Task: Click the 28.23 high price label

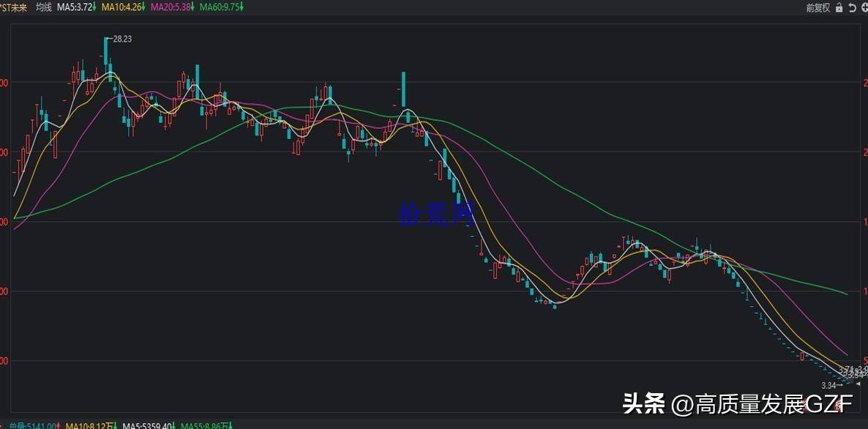Action: click(122, 39)
